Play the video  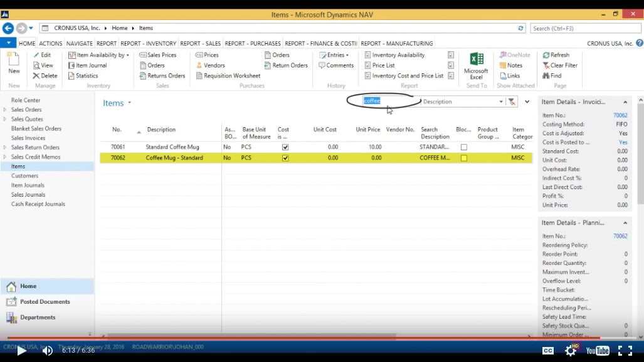[x=21, y=351]
